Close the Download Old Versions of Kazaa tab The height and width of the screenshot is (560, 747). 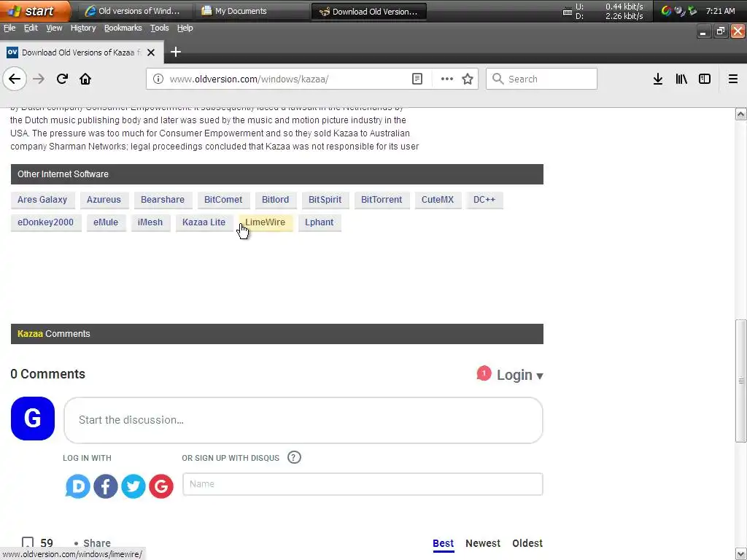(151, 52)
